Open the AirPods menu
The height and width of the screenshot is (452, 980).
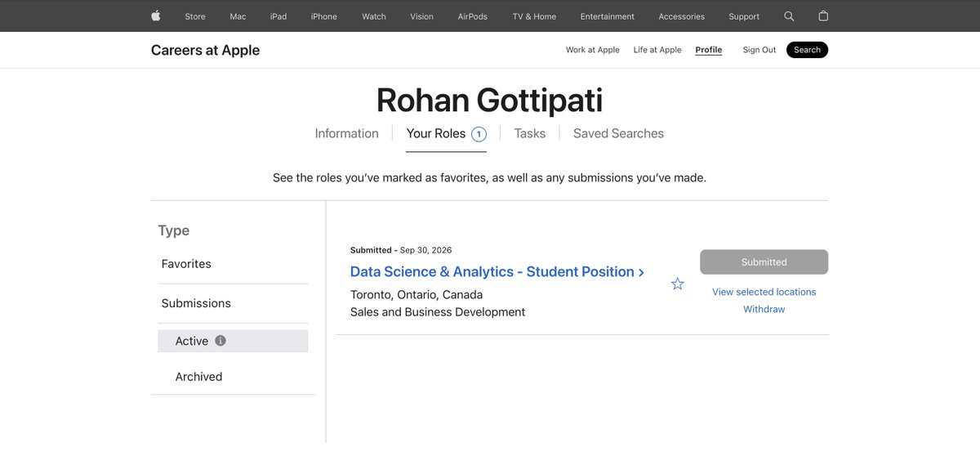click(x=473, y=16)
